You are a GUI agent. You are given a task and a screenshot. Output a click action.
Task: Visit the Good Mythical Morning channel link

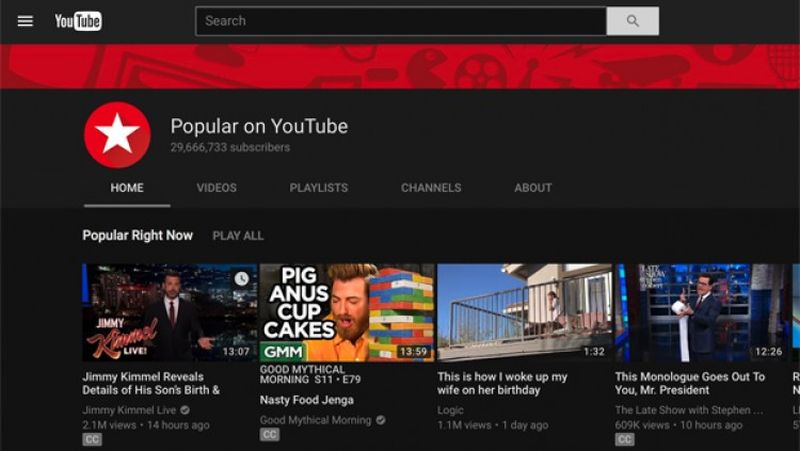pyautogui.click(x=316, y=420)
